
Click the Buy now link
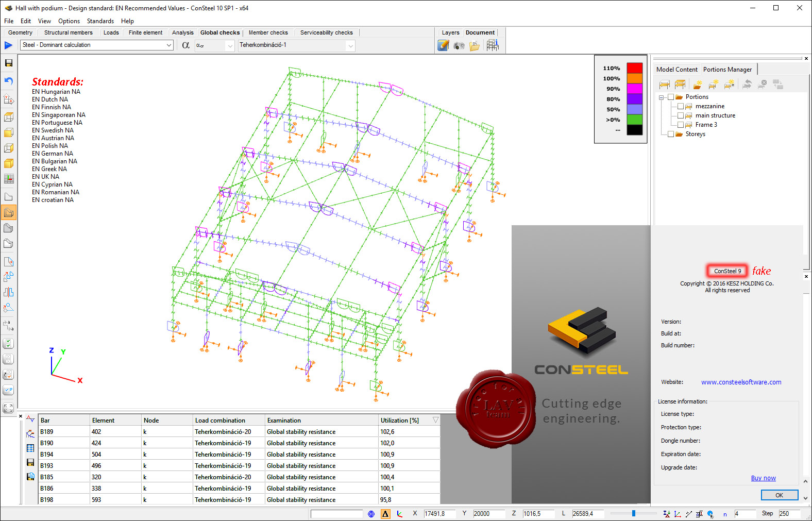click(x=763, y=478)
